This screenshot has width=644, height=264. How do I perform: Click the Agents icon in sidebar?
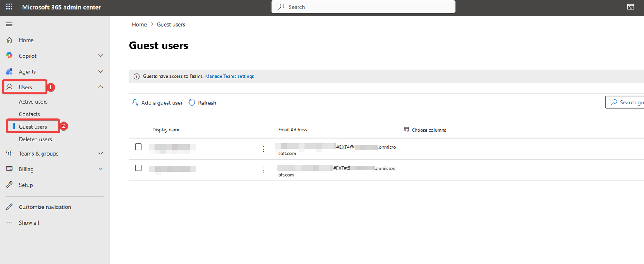[10, 71]
